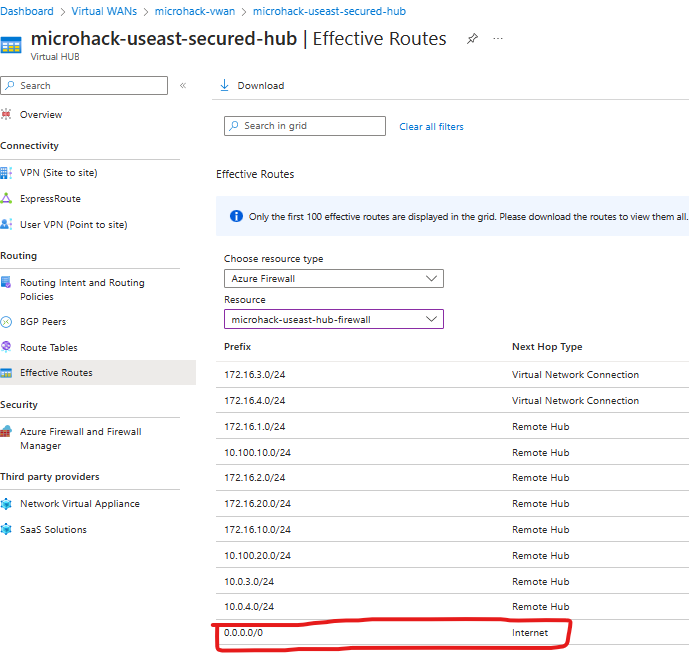Screen dimensions: 689x670
Task: Click the Network Virtual Appliance icon
Action: tap(6, 503)
